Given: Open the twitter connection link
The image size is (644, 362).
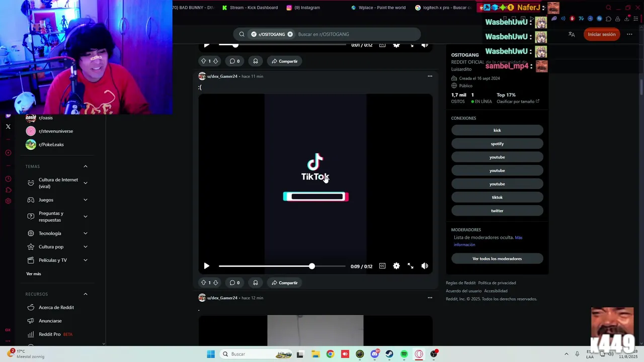Looking at the screenshot, I should coord(497,211).
